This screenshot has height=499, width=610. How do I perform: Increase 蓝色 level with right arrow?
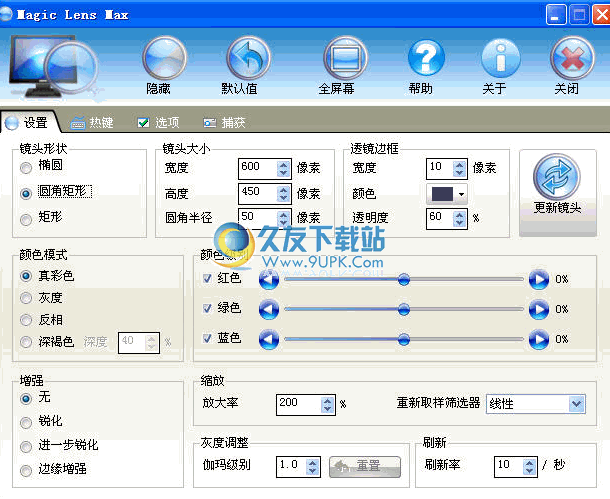[539, 339]
